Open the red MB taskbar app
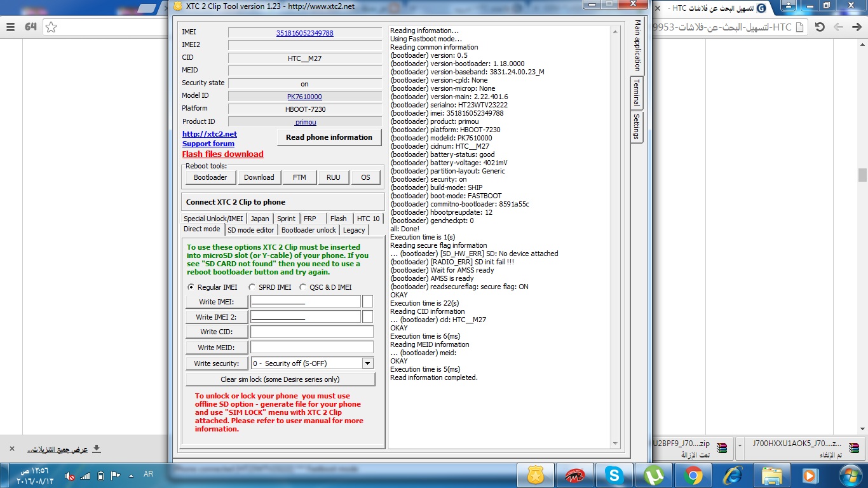868x488 pixels. pos(575,475)
